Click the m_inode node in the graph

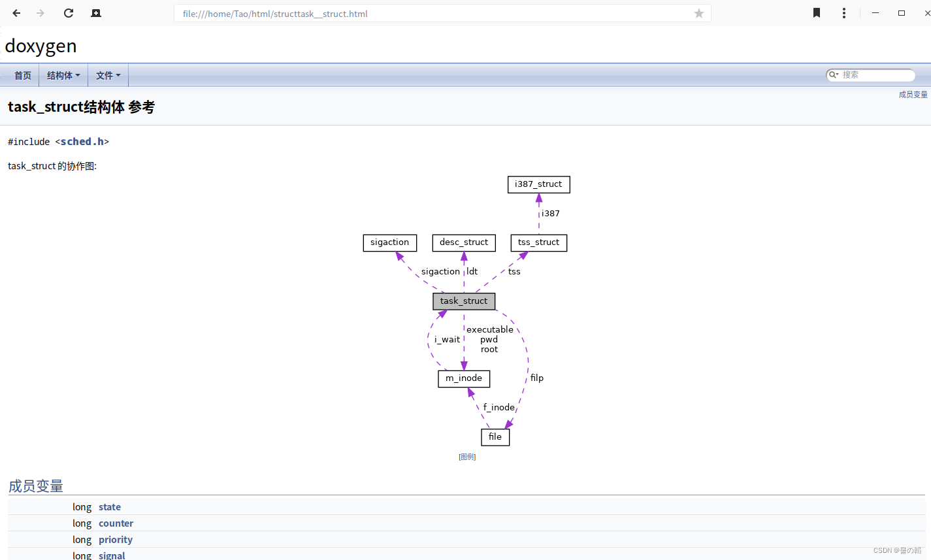(464, 378)
